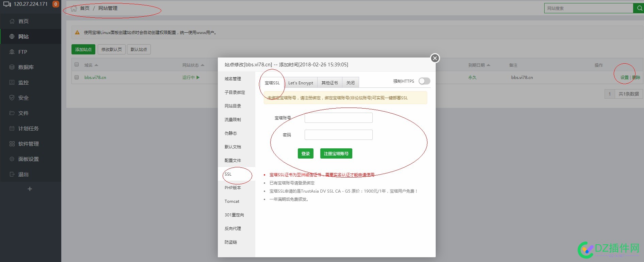Click 设置 for bbs.vi78.cn
This screenshot has height=262, width=644.
pos(625,78)
